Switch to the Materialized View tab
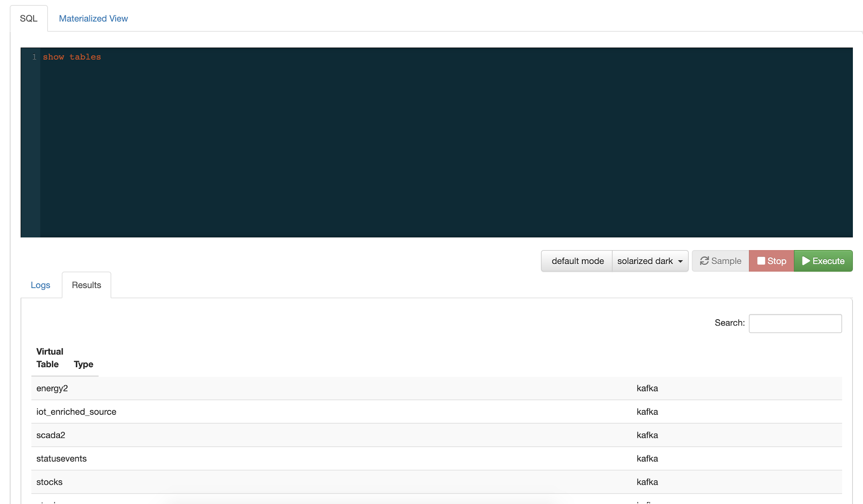This screenshot has width=863, height=504. [x=93, y=19]
